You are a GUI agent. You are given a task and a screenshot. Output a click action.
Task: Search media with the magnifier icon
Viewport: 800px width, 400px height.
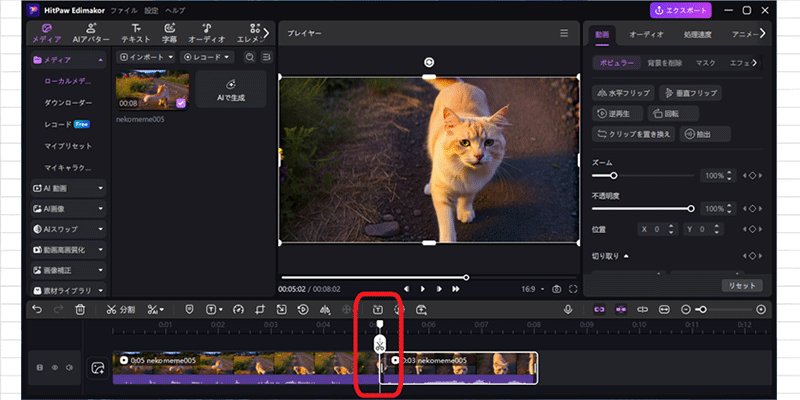249,57
